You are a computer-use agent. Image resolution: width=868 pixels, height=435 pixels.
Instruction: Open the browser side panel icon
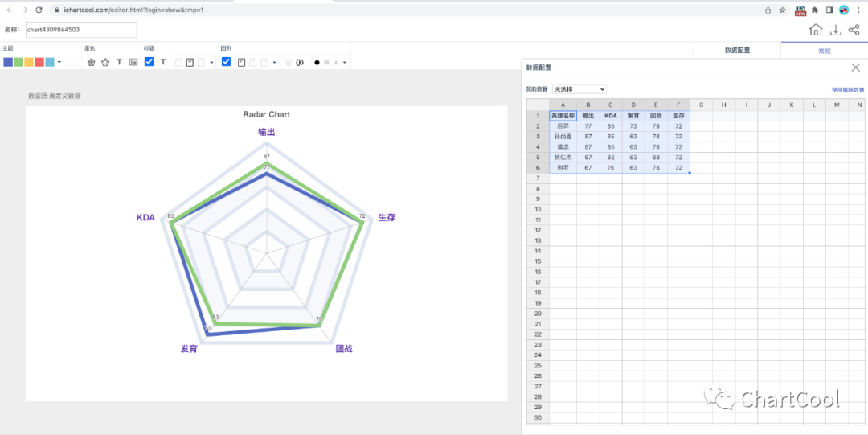[x=829, y=10]
